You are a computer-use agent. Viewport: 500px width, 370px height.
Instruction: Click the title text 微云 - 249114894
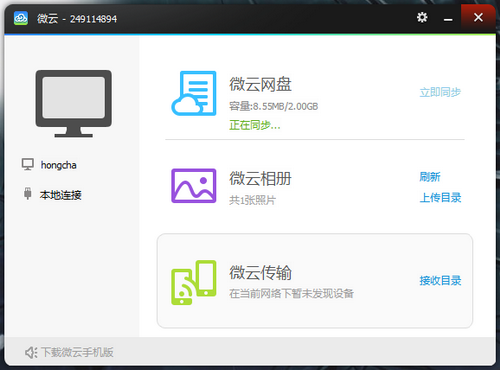(77, 19)
